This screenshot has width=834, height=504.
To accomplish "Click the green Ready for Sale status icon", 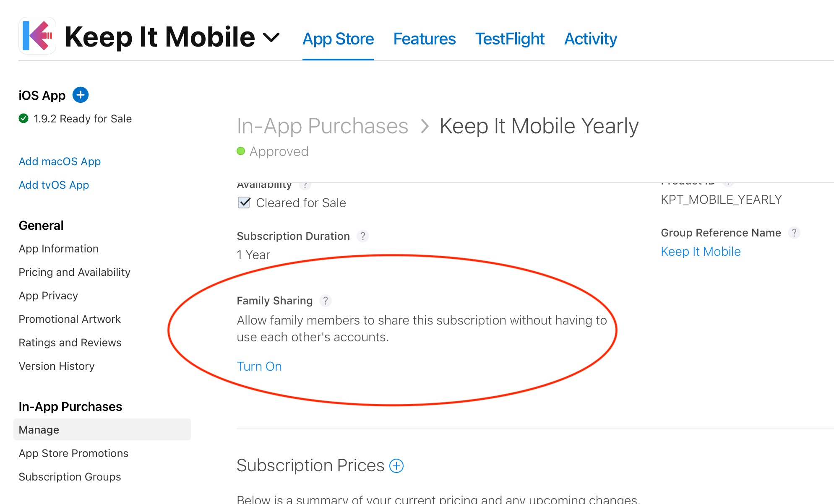I will (24, 119).
